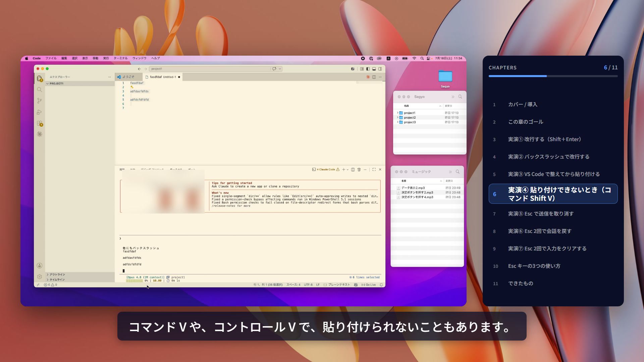Click the Claude Code prompt input line

tap(250, 238)
